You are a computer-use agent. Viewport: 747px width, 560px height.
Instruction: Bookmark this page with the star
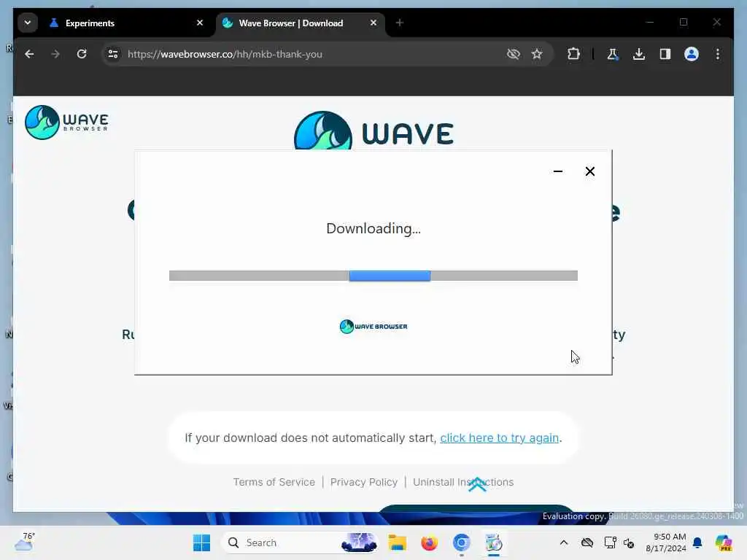[537, 54]
